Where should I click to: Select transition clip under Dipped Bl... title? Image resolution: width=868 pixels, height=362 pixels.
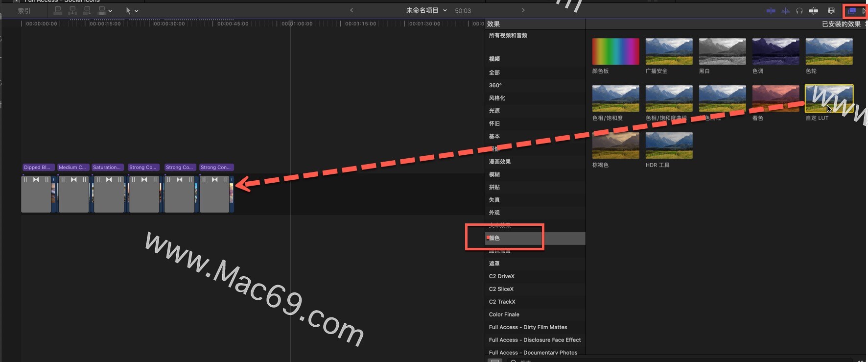(36, 194)
